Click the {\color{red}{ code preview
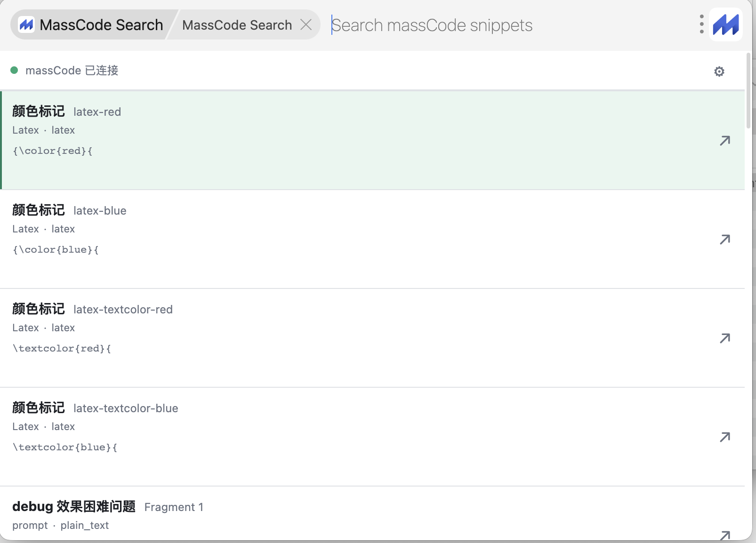756x543 pixels. [53, 151]
